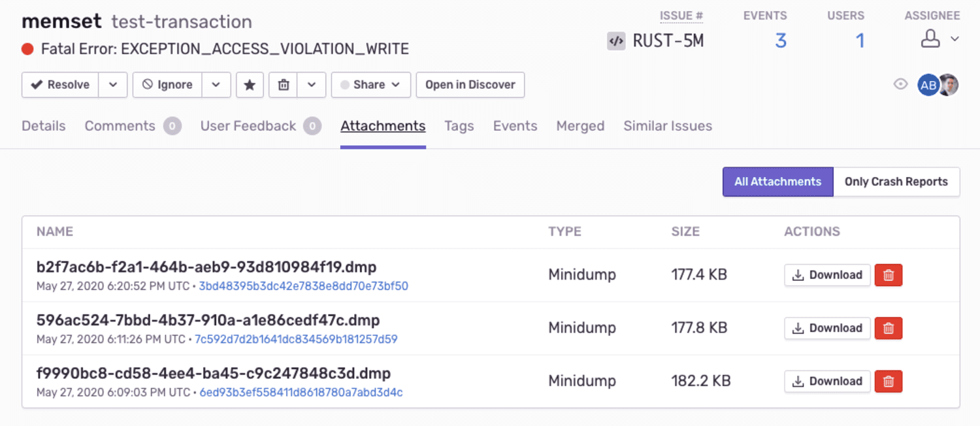The width and height of the screenshot is (980, 426).
Task: Download the 596ac524 minidump file
Action: coord(827,328)
